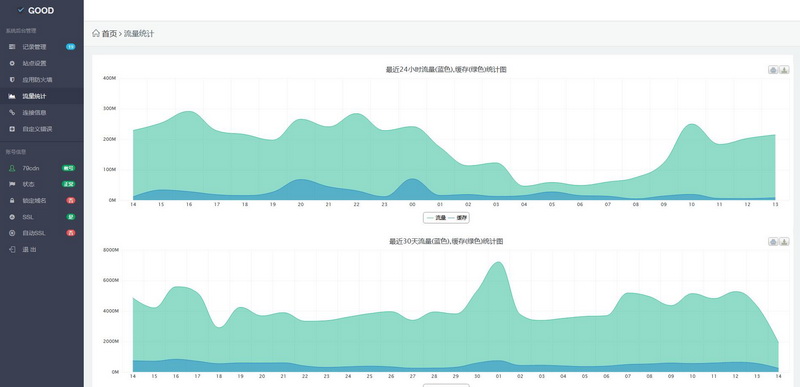Download the 24-hour traffic chart
800x387 pixels.
click(x=785, y=70)
